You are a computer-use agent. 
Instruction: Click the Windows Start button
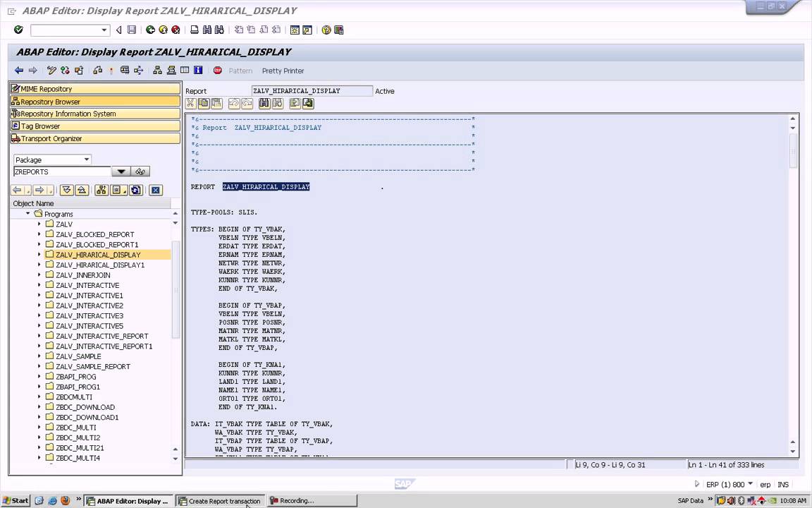point(16,501)
